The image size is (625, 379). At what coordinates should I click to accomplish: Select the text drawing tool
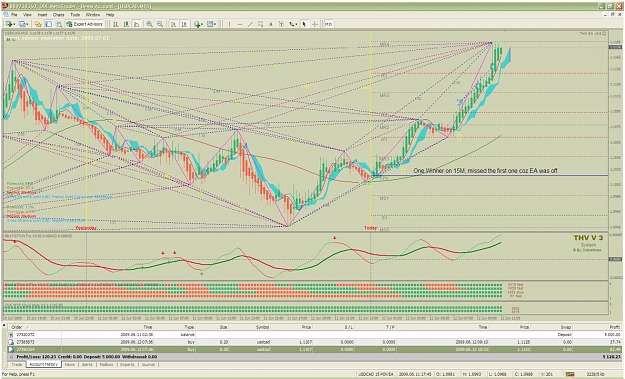pos(271,24)
